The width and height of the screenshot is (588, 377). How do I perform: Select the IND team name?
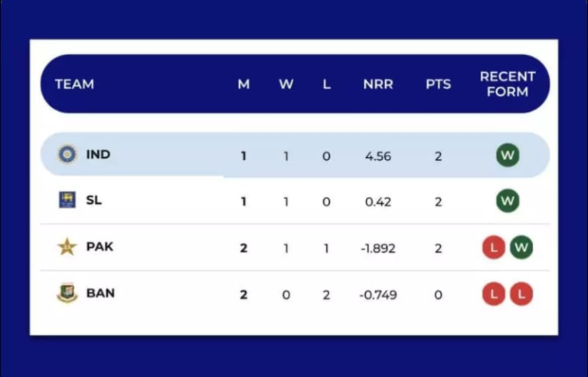(x=98, y=154)
